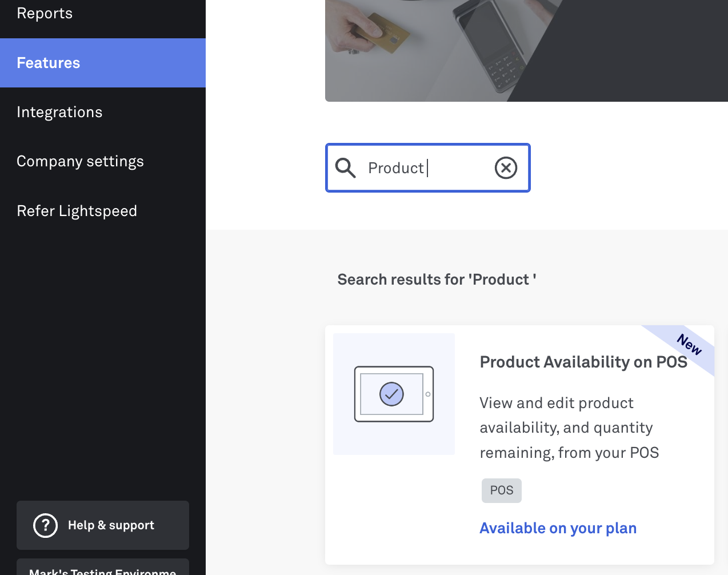
Task: Open Company settings from the sidebar
Action: pyautogui.click(x=80, y=162)
